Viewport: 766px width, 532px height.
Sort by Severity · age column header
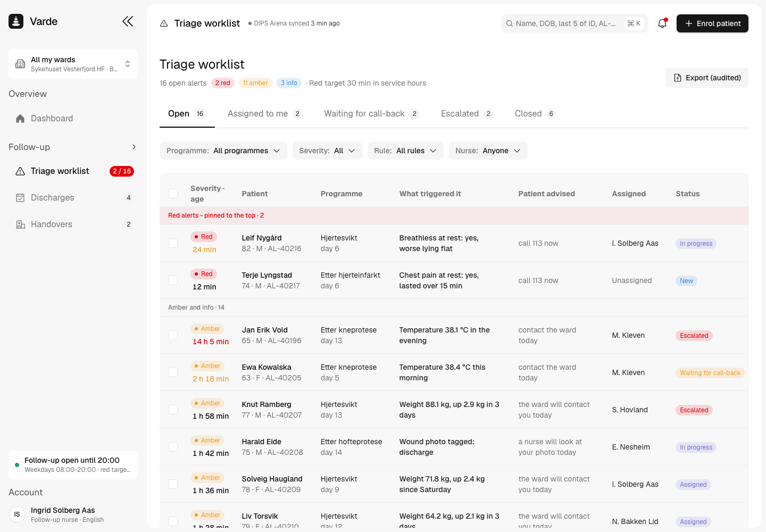point(207,194)
